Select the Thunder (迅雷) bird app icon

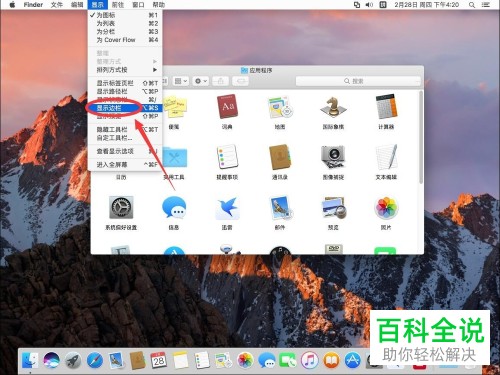[227, 207]
